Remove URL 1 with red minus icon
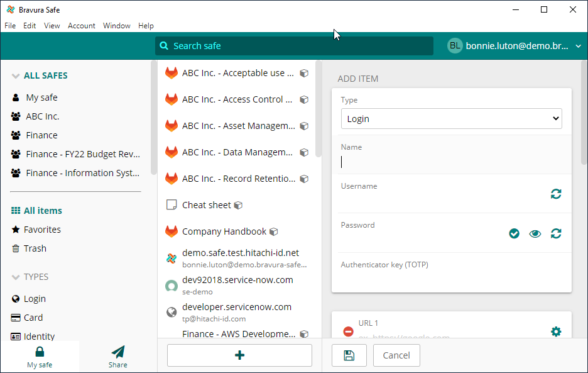Viewport: 588px width, 373px height. (348, 331)
